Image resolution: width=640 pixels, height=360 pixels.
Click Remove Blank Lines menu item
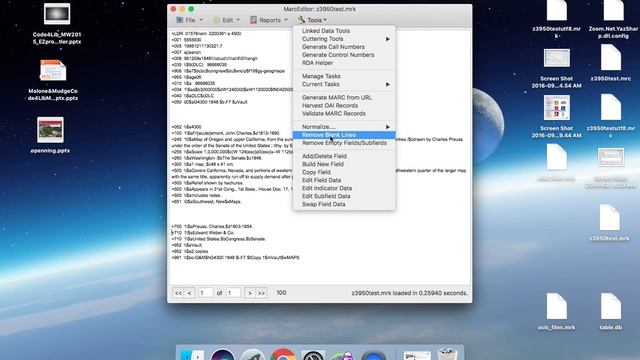pos(344,135)
